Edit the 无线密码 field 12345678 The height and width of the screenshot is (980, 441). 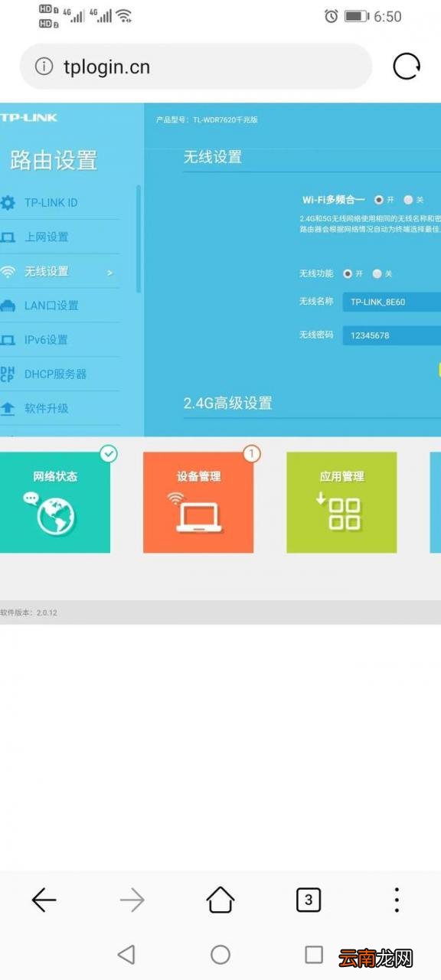pos(391,335)
